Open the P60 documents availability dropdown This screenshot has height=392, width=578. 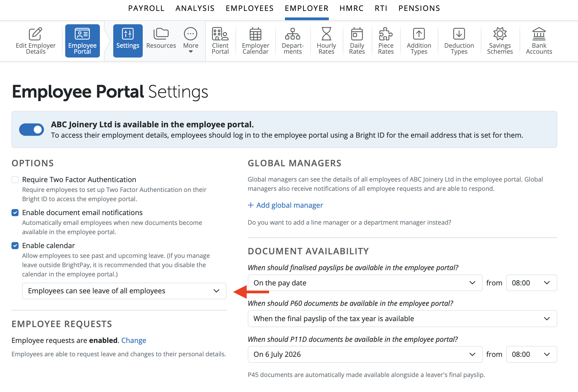click(402, 319)
